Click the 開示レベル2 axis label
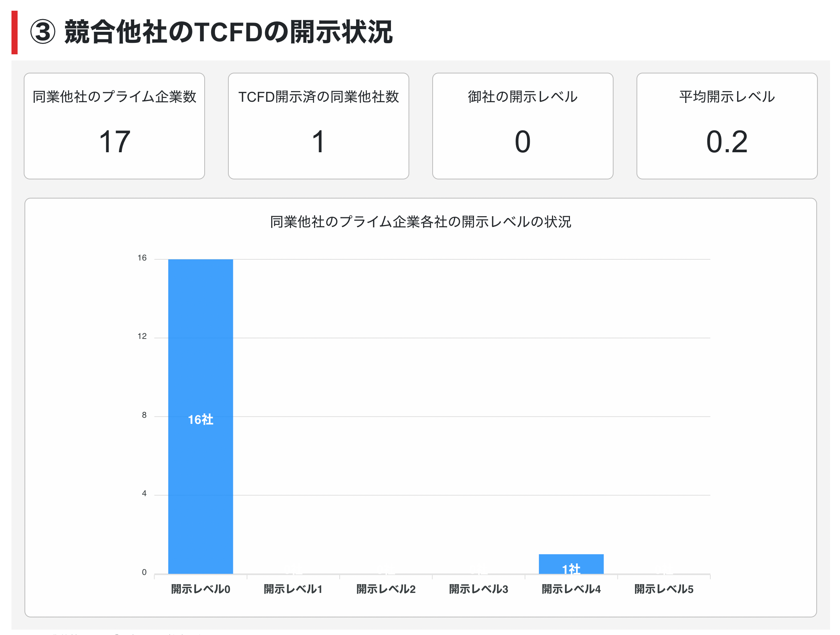840x635 pixels. pos(386,589)
